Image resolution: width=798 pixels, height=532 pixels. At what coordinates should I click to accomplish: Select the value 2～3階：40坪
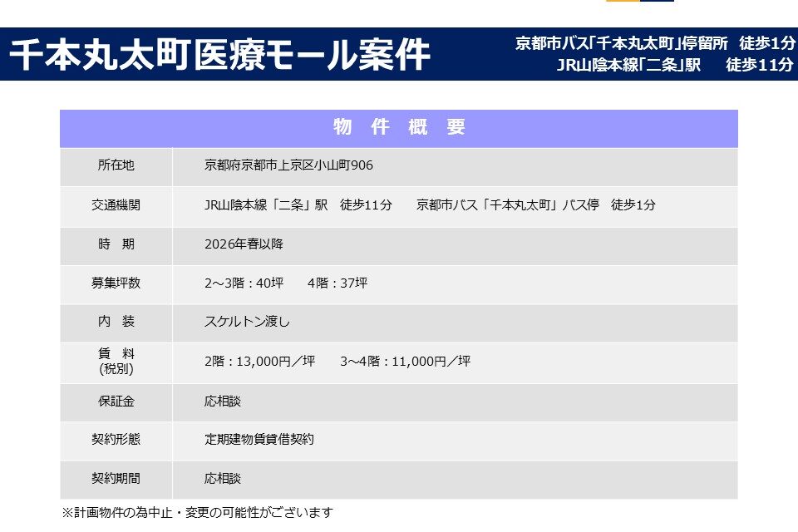(244, 283)
